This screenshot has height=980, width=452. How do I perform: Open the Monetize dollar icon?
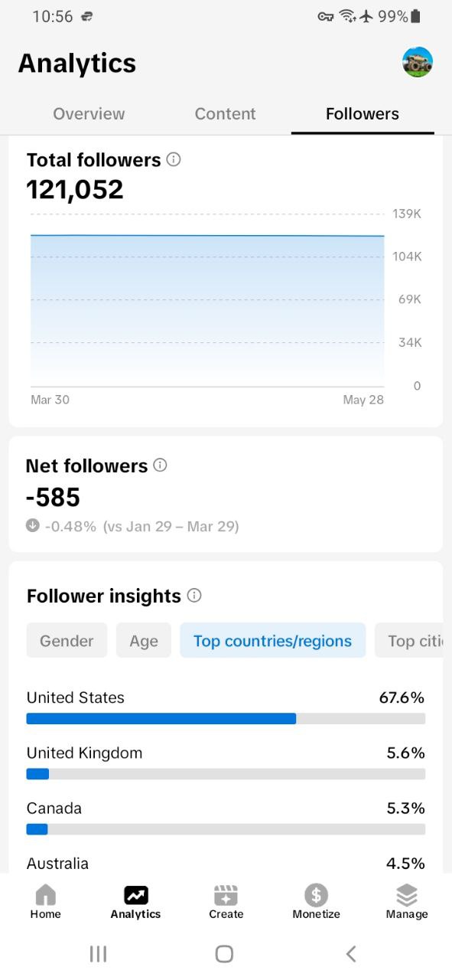(316, 894)
